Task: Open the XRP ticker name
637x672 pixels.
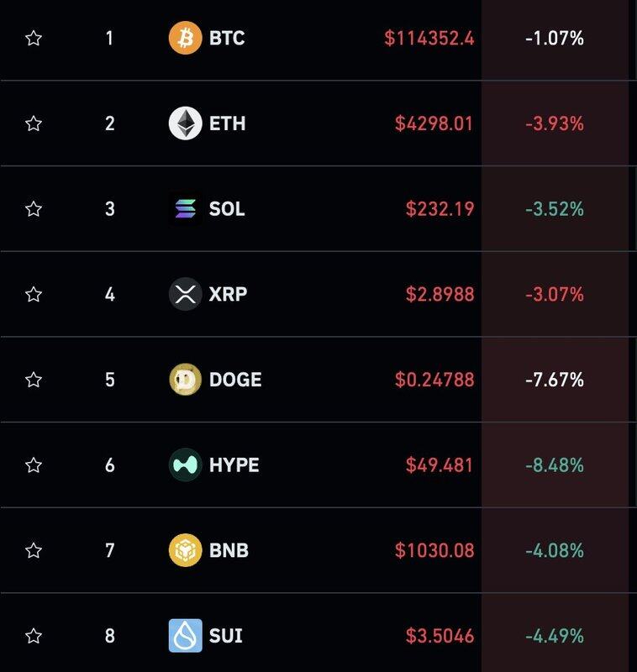Action: [x=228, y=294]
